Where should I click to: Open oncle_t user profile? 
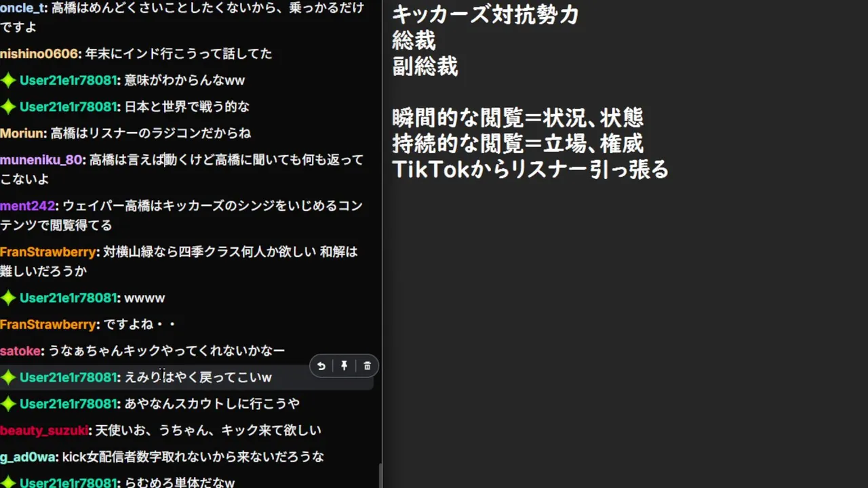tap(22, 9)
